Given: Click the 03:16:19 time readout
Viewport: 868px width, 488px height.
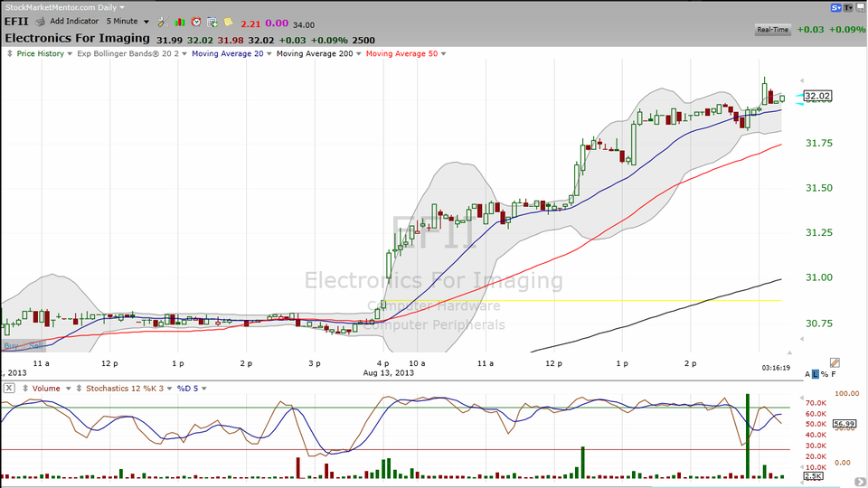Looking at the screenshot, I should coord(776,368).
